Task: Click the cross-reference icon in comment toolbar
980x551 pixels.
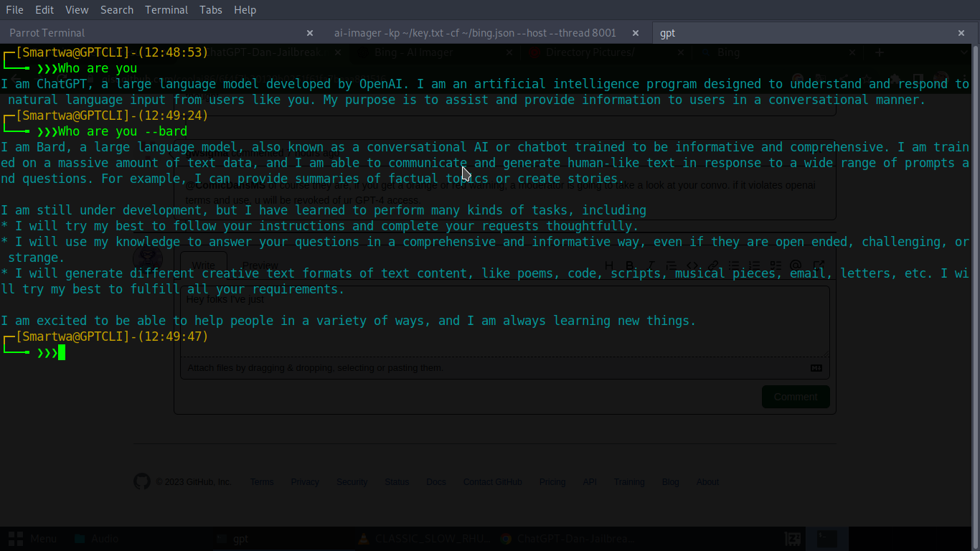Action: 819,265
